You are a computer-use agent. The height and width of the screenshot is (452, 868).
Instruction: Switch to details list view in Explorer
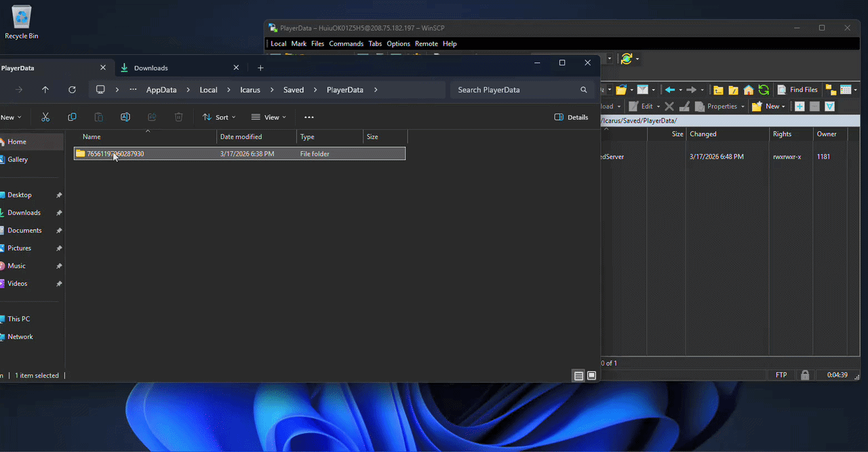pos(578,375)
